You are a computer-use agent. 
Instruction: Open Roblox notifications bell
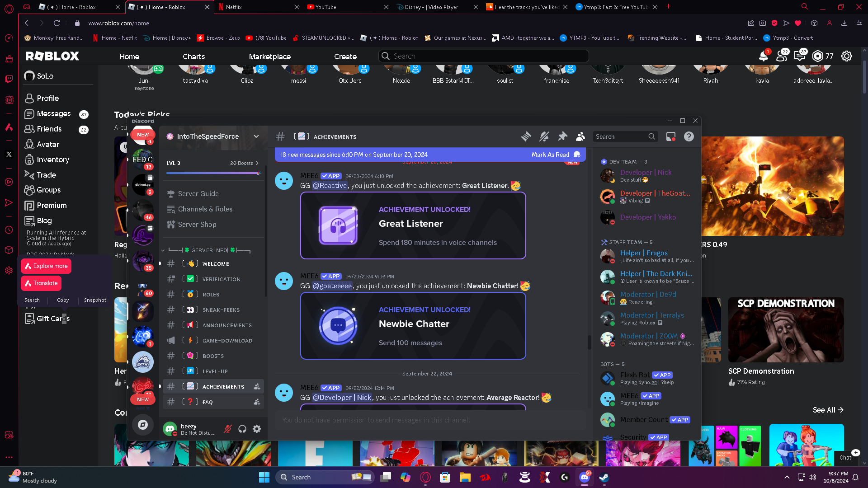[x=763, y=56]
